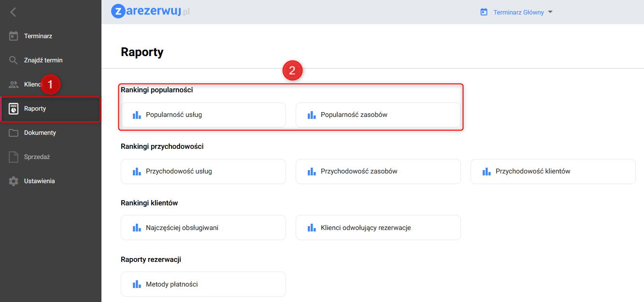This screenshot has height=302, width=644.
Task: Open the Popularność usług report
Action: (x=203, y=115)
